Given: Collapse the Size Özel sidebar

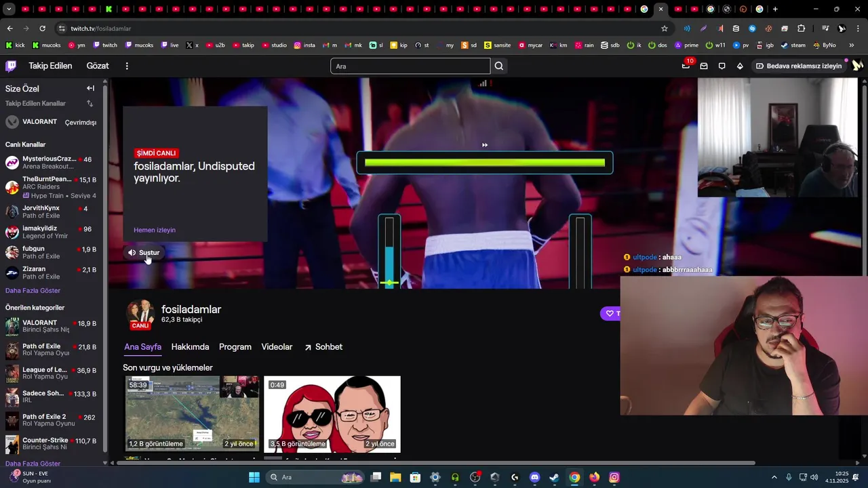Looking at the screenshot, I should (90, 88).
